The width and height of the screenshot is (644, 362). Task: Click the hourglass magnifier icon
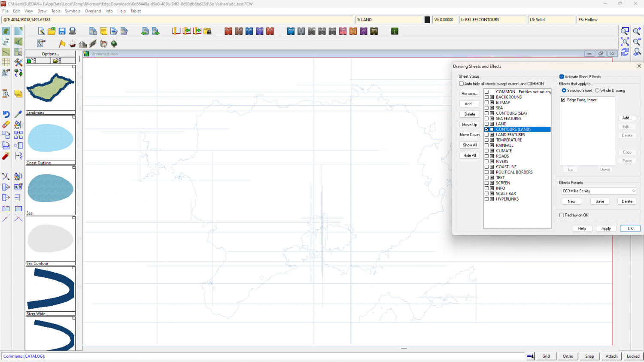pyautogui.click(x=6, y=93)
